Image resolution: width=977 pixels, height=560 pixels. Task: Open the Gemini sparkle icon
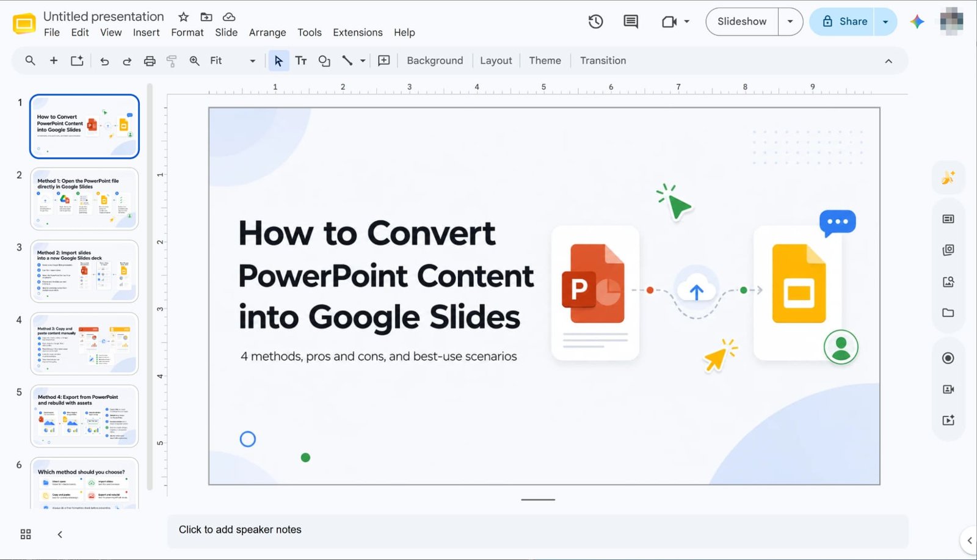pyautogui.click(x=917, y=21)
